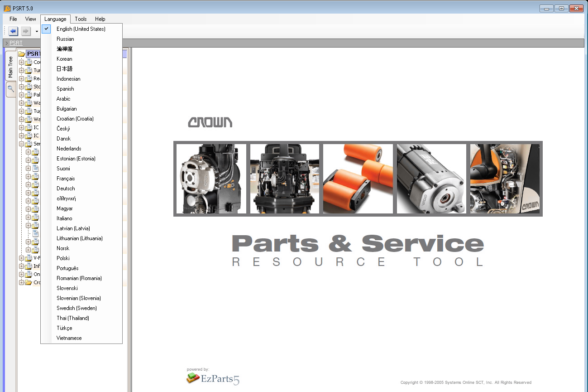Click the Crown logo above the images

point(210,121)
